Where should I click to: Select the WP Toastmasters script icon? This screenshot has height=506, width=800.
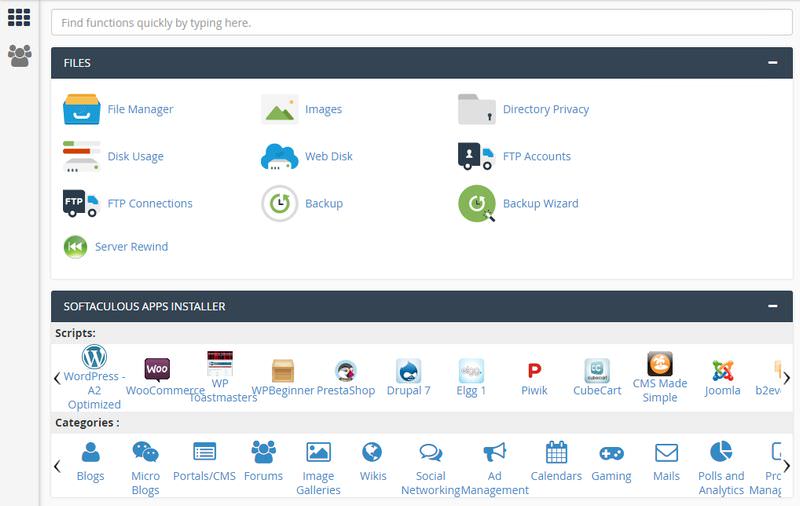point(220,363)
